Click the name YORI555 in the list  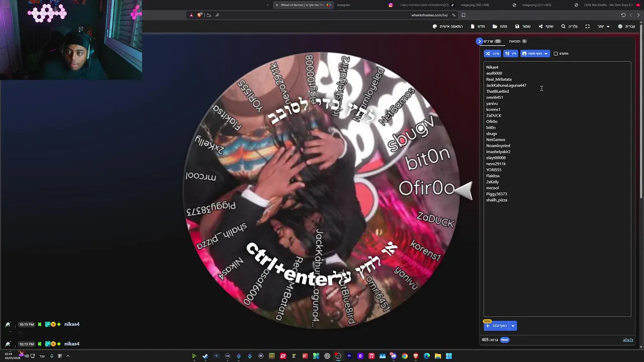494,170
